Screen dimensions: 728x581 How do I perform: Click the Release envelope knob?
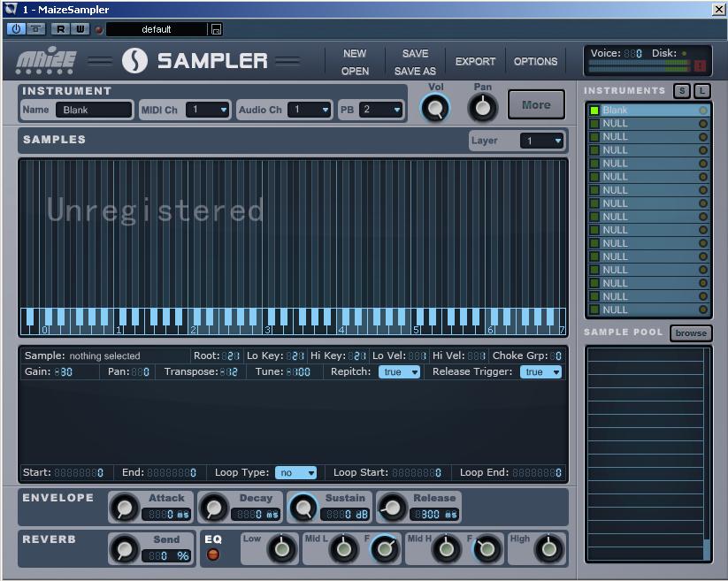[393, 508]
